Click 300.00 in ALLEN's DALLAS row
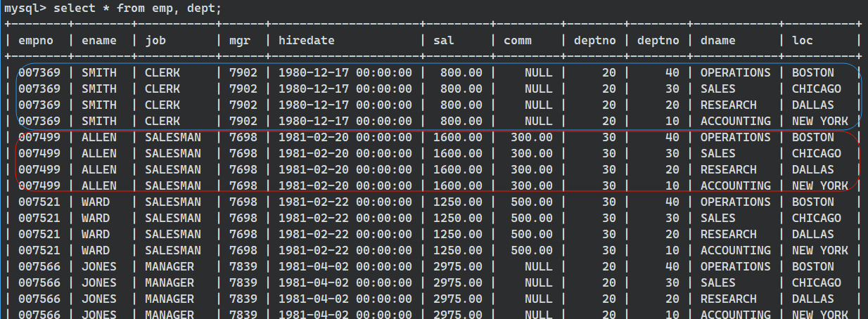 click(532, 169)
